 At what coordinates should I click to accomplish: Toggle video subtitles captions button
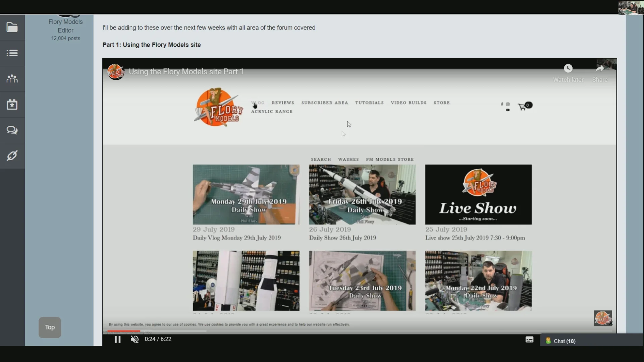click(529, 340)
